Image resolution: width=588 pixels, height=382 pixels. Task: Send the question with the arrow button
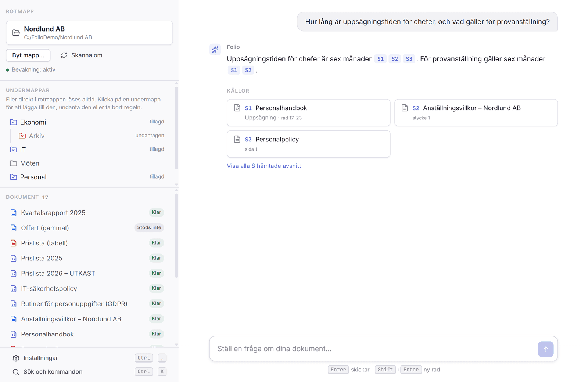[x=546, y=349]
